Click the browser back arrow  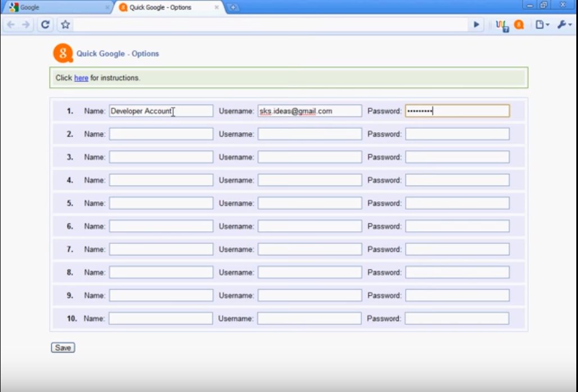[11, 25]
